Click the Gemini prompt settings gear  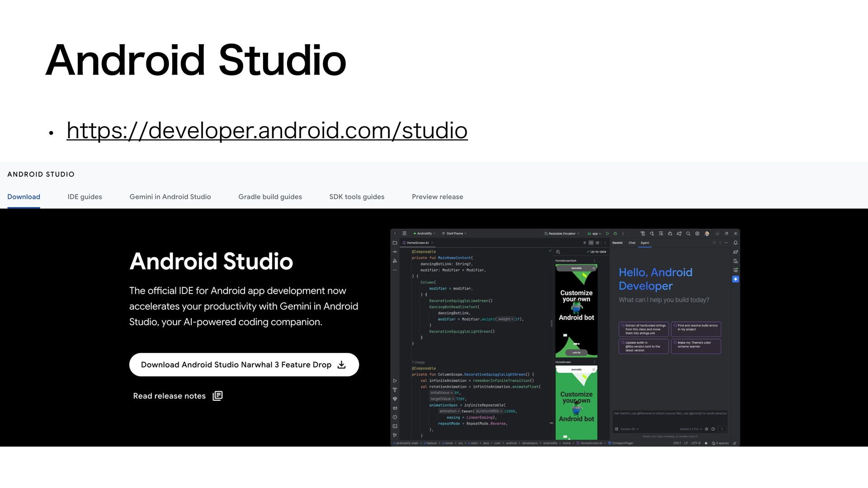[x=707, y=429]
